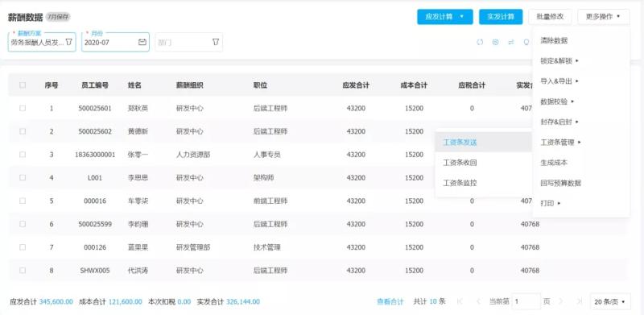Click the 人力资源部 cell
The height and width of the screenshot is (315, 644).
(x=193, y=155)
